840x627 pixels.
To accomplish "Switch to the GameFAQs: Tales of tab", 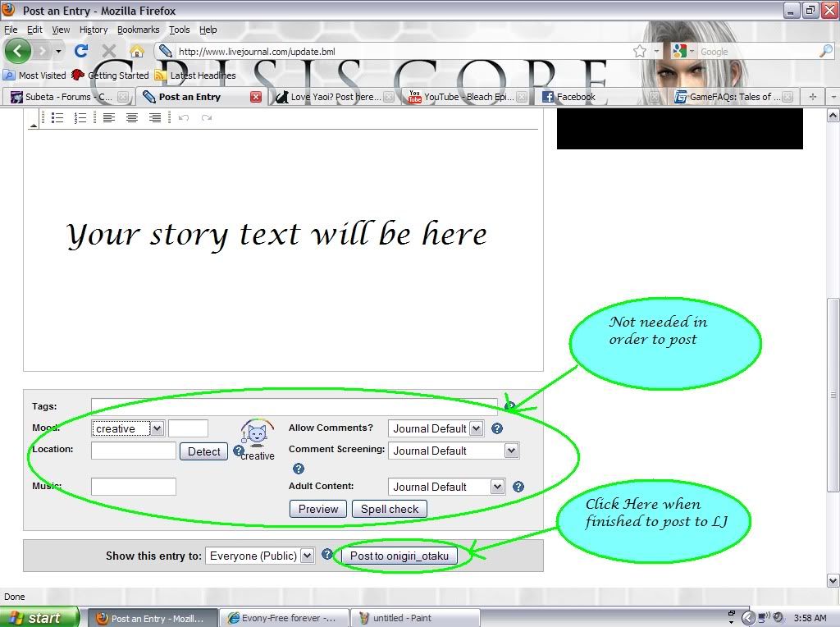I will point(733,97).
